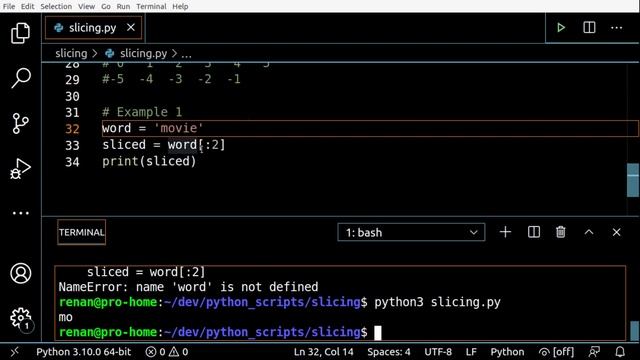This screenshot has width=640, height=360.
Task: Click the NameError message in the terminal
Action: point(188,287)
